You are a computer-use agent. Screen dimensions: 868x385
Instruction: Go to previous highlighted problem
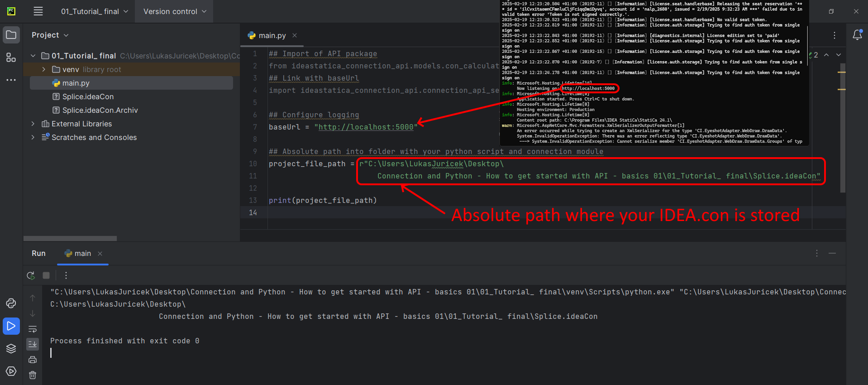pos(826,55)
